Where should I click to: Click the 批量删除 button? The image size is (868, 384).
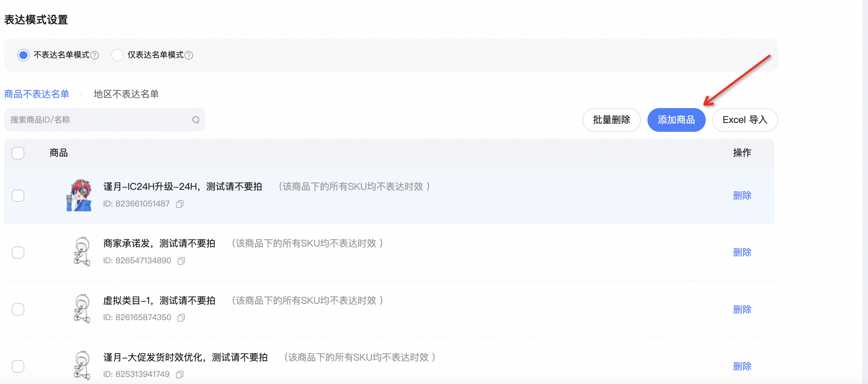click(x=611, y=120)
